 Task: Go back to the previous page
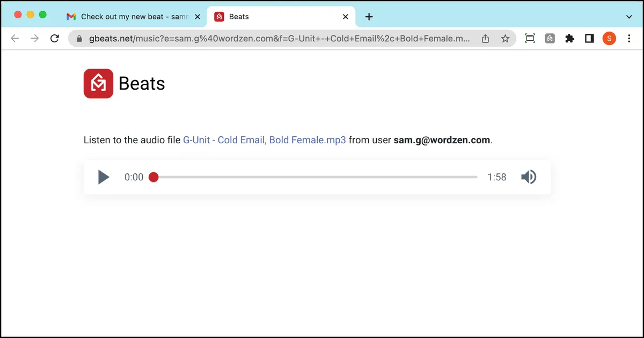coord(15,39)
